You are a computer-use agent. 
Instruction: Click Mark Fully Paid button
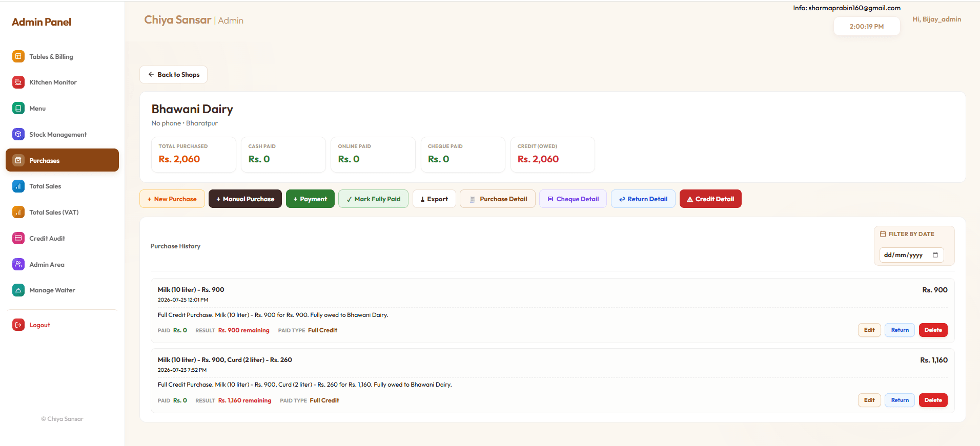[x=373, y=199]
